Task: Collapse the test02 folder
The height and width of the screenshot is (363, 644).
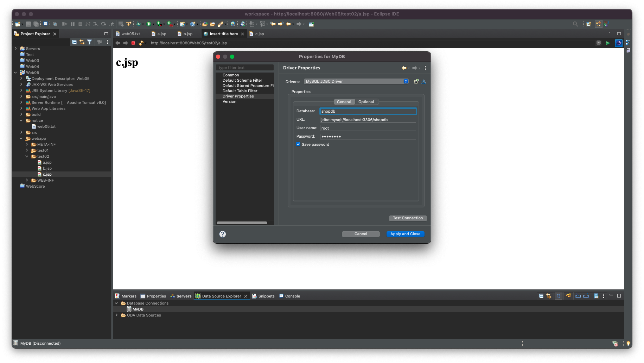Action: point(27,156)
